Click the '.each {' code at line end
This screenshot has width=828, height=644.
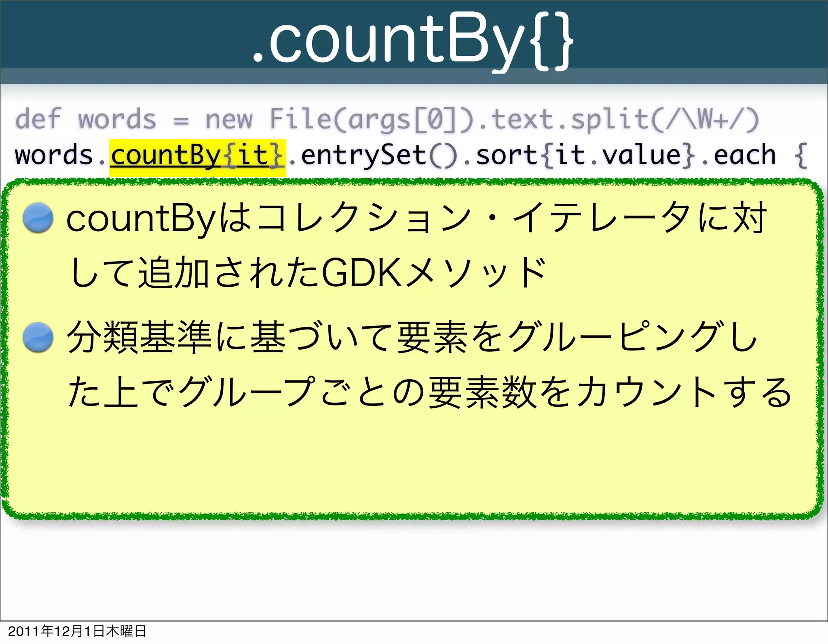point(754,156)
